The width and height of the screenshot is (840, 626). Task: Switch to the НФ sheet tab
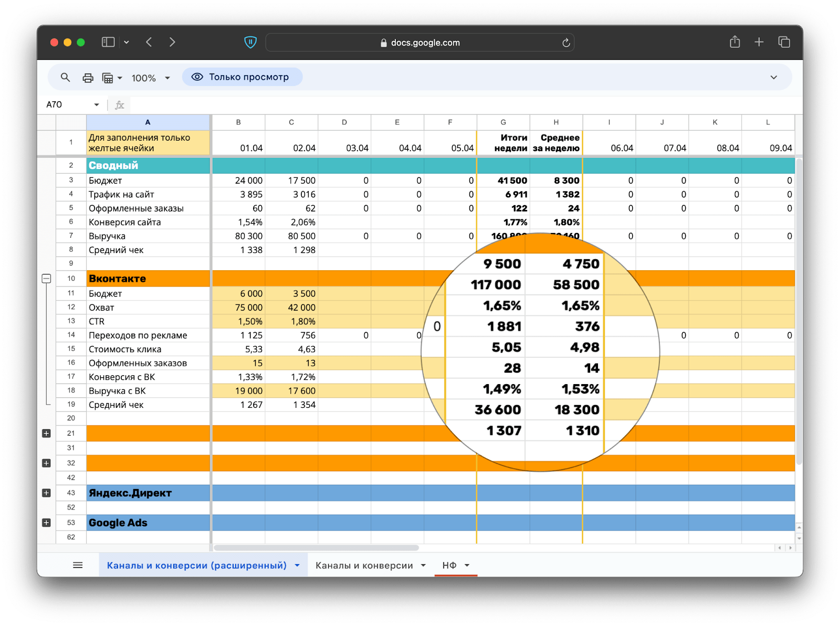(449, 565)
